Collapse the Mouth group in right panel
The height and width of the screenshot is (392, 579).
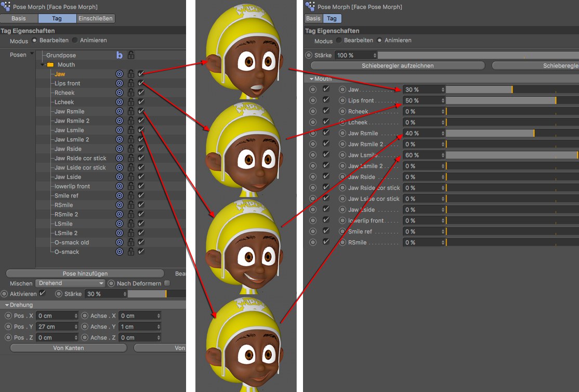[311, 79]
